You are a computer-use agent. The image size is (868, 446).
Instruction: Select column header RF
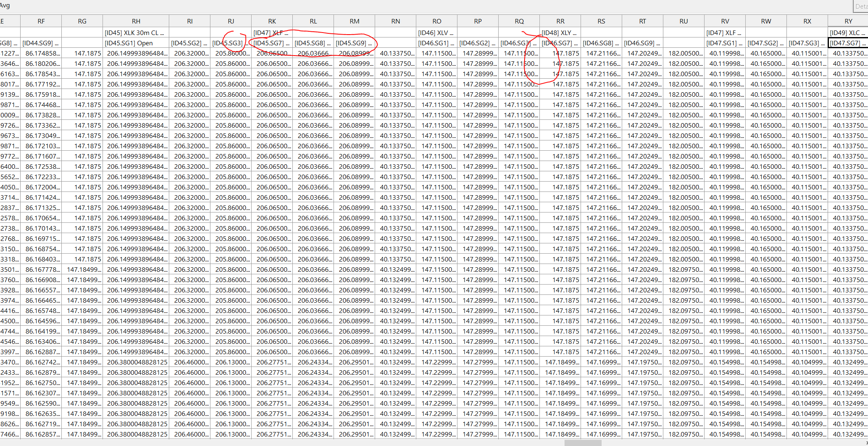(x=41, y=21)
